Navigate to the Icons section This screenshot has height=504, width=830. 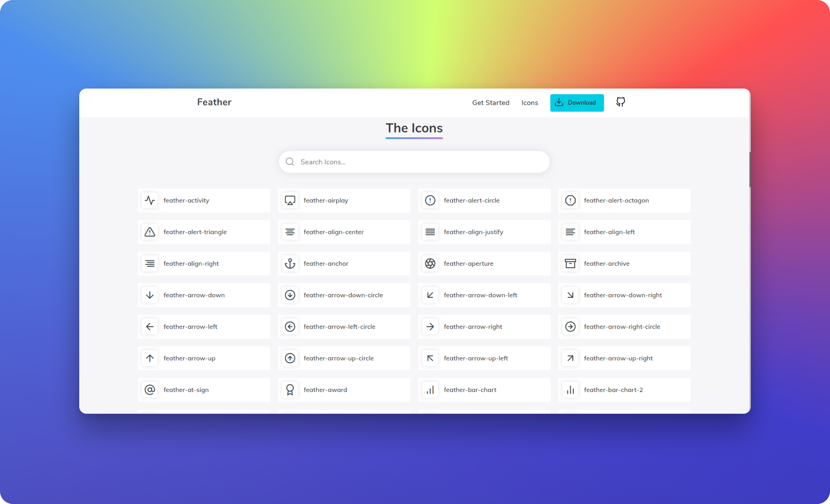tap(530, 102)
